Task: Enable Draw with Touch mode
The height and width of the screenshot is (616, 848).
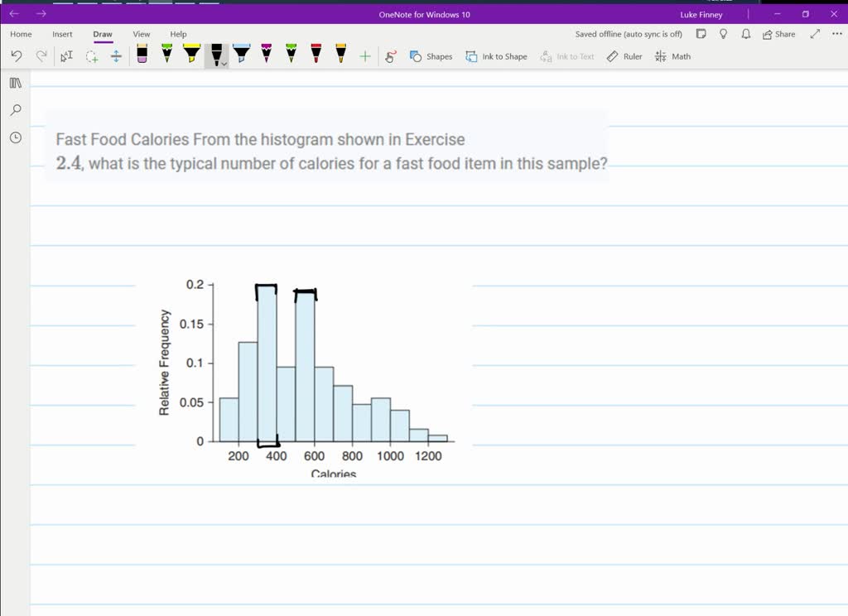Action: click(389, 56)
